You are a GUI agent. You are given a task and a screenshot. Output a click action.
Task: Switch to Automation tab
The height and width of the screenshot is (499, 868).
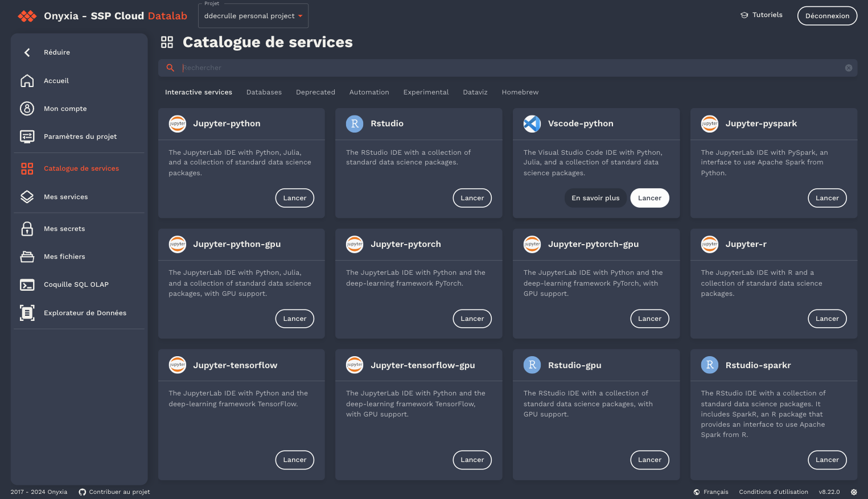(x=369, y=92)
